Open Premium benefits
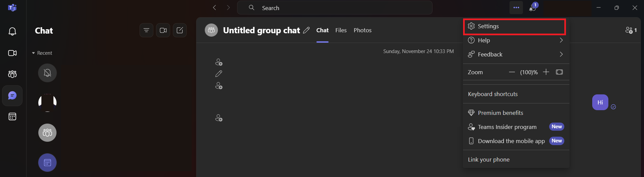Viewport: 644px width, 177px height. pyautogui.click(x=516, y=113)
